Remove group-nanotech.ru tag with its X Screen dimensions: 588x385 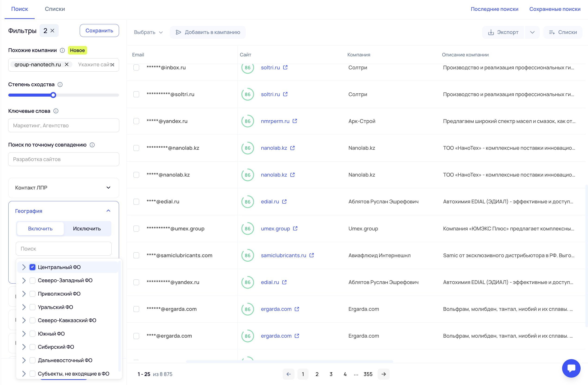[67, 64]
